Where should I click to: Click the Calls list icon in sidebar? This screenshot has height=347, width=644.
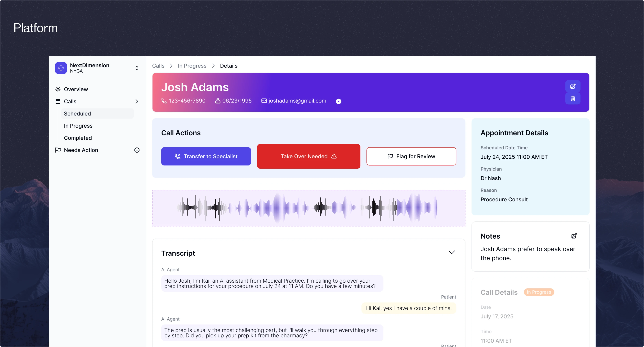tap(58, 101)
